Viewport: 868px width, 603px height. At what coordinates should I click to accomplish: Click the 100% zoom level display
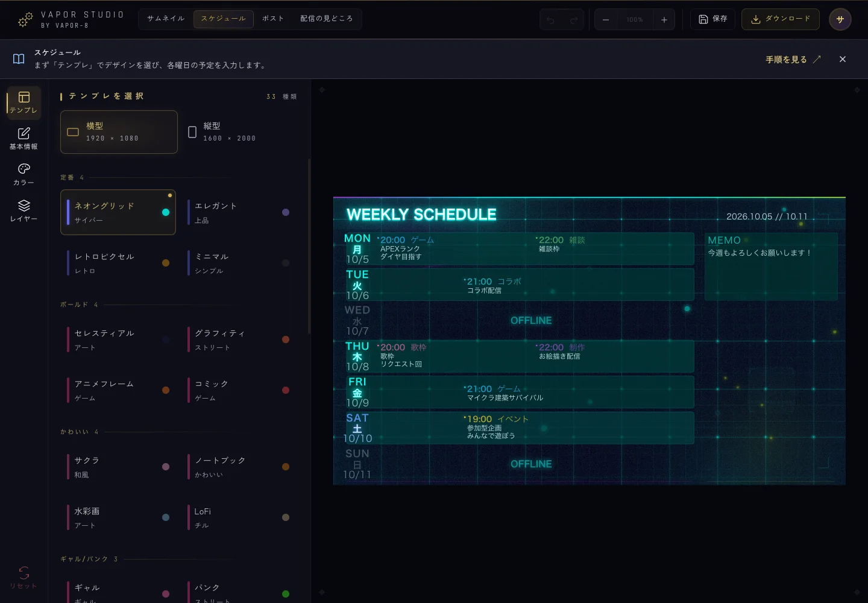point(635,19)
